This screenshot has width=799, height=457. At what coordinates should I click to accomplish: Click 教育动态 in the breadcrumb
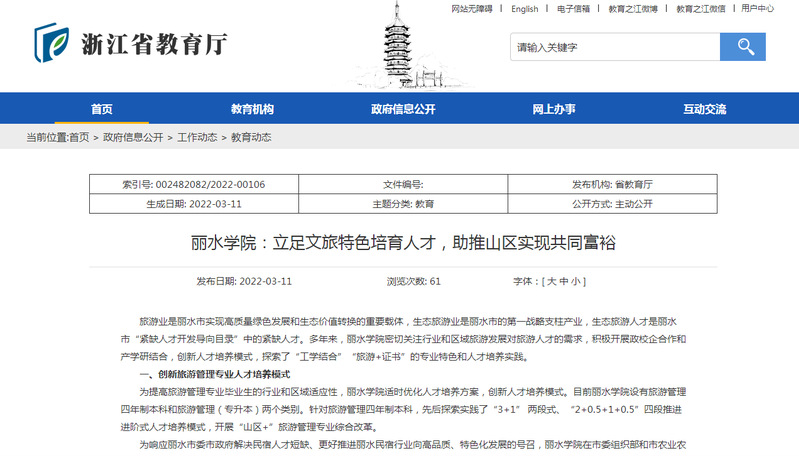point(251,137)
